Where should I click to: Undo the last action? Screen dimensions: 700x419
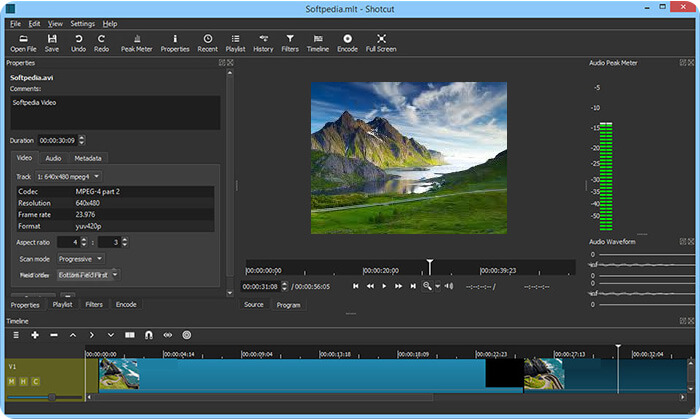[x=78, y=44]
